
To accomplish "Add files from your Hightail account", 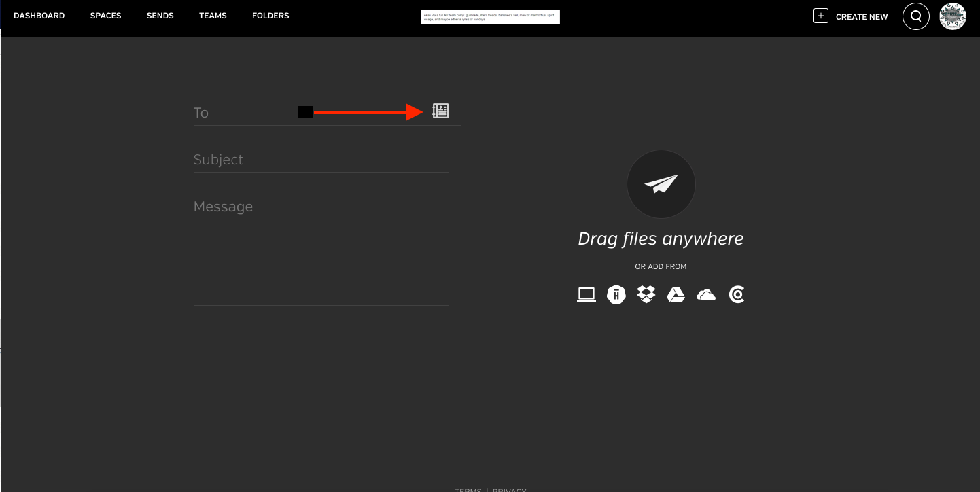I will (x=616, y=294).
